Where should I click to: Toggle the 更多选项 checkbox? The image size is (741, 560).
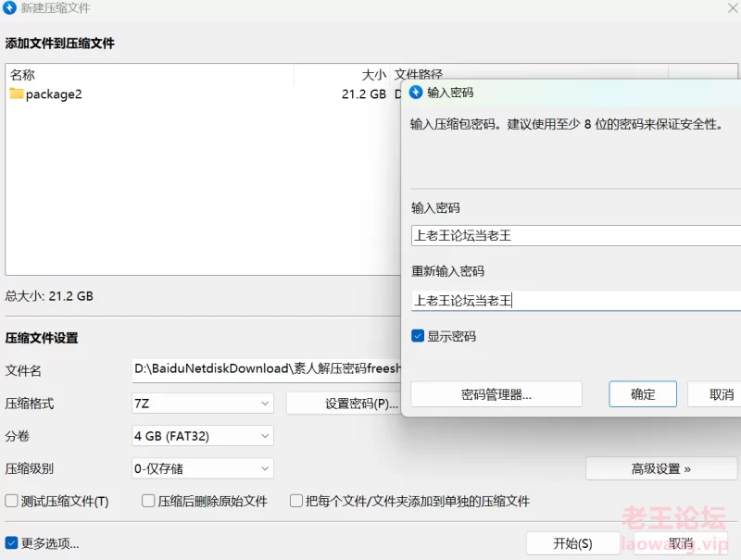click(x=11, y=543)
